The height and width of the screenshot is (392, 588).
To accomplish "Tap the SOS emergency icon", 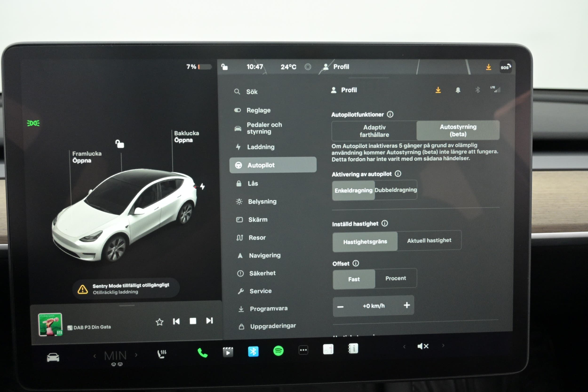I will [505, 67].
